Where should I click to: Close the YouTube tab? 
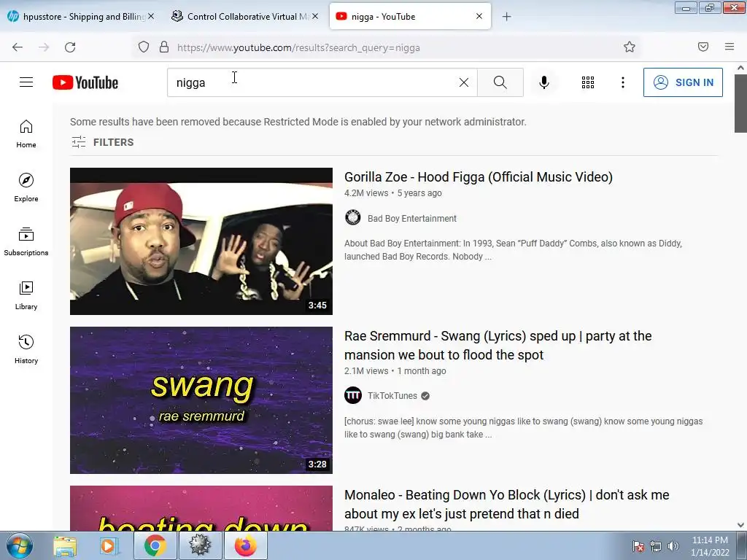pyautogui.click(x=479, y=16)
